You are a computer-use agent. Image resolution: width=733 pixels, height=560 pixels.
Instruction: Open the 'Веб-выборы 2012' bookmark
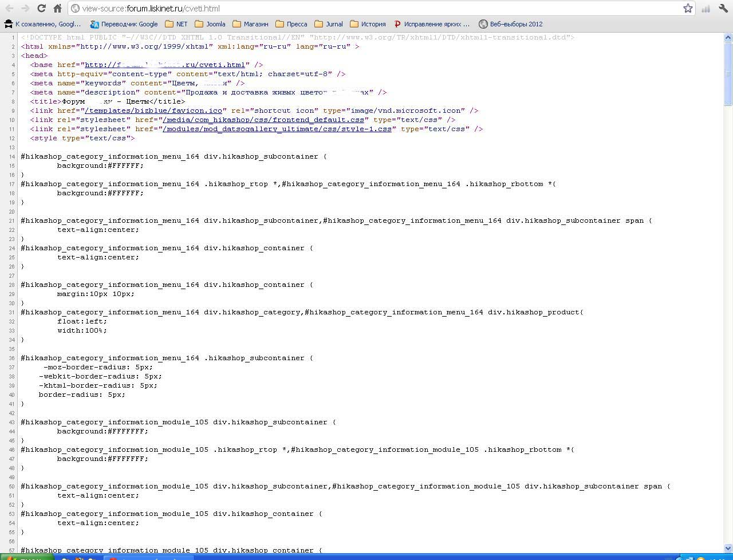511,24
